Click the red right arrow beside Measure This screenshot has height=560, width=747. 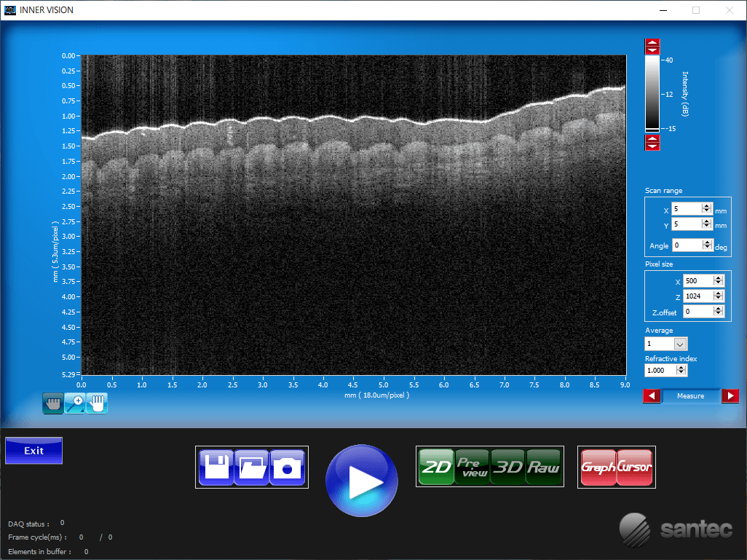730,396
